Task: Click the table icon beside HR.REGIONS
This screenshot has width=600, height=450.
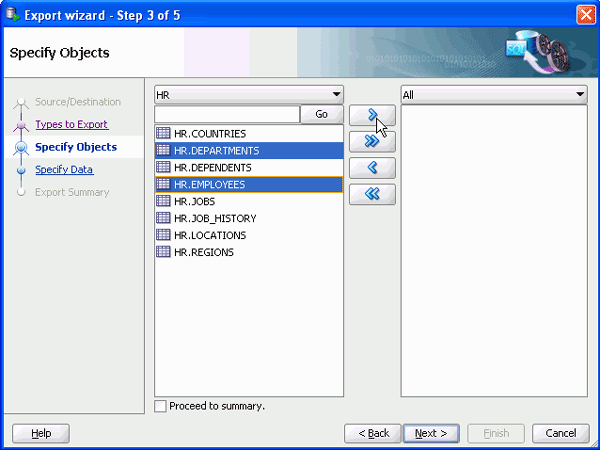Action: coord(163,252)
